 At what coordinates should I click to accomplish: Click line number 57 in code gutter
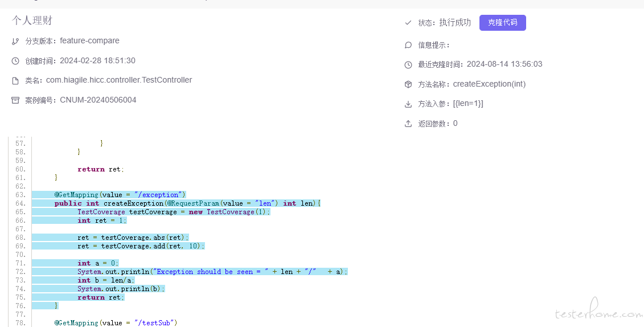click(20, 144)
